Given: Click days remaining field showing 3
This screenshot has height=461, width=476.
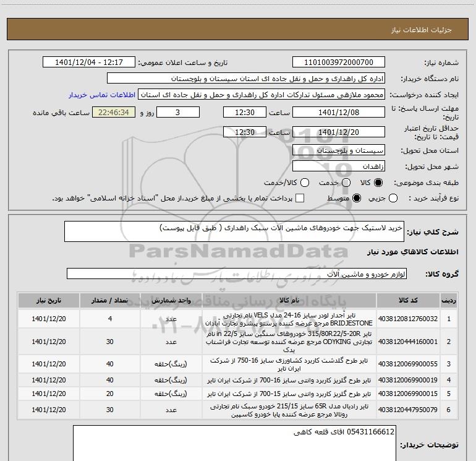Looking at the screenshot, I should click(178, 112).
